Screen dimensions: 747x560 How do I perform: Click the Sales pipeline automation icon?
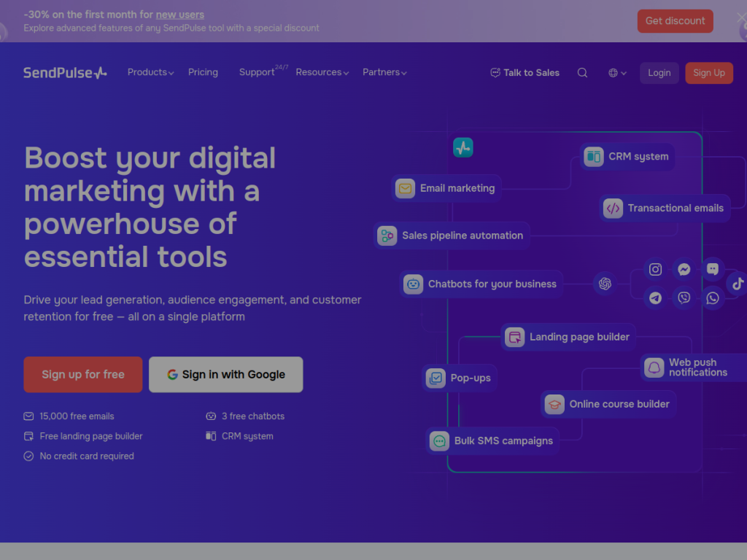click(x=387, y=236)
